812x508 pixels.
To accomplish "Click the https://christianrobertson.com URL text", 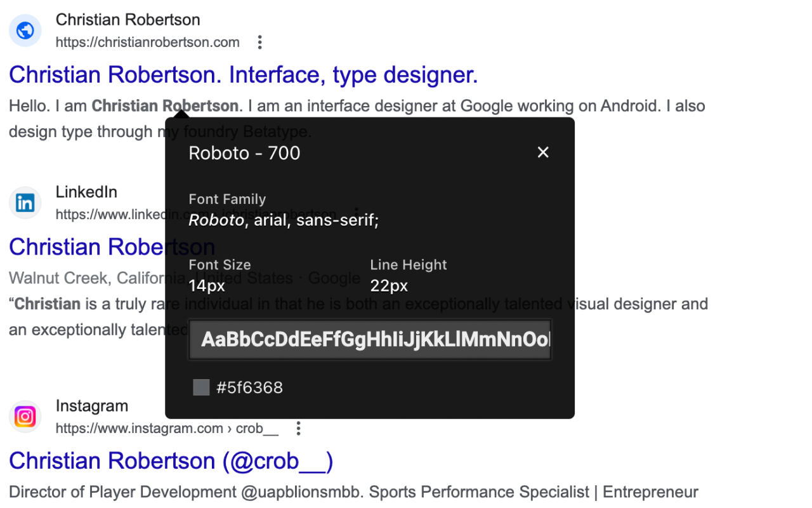I will tap(148, 43).
